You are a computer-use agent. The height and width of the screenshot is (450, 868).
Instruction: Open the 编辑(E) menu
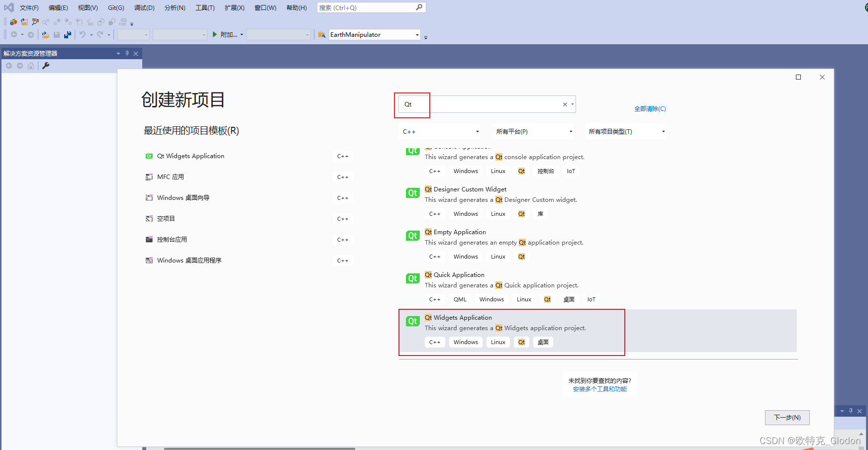point(58,7)
